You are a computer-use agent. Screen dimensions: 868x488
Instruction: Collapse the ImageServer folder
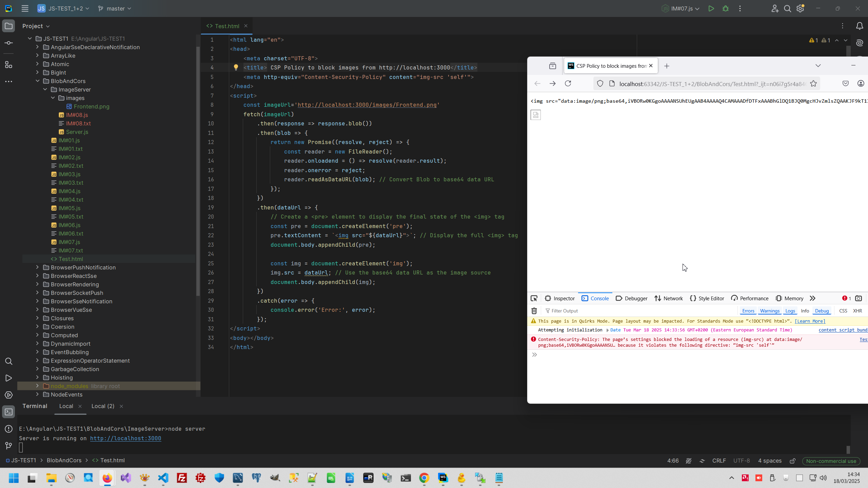coord(45,89)
